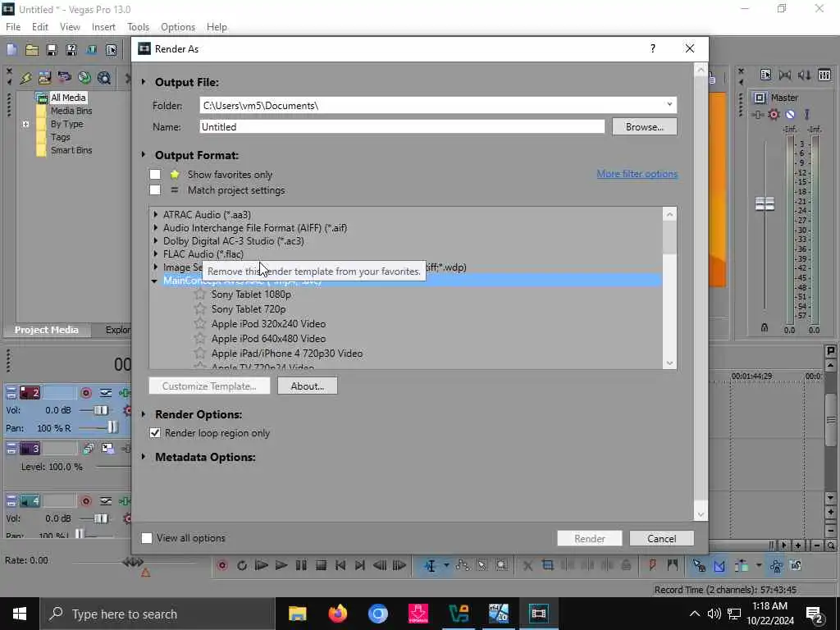
Task: Click the lightning bolt icon in Project Media
Action: (25, 78)
